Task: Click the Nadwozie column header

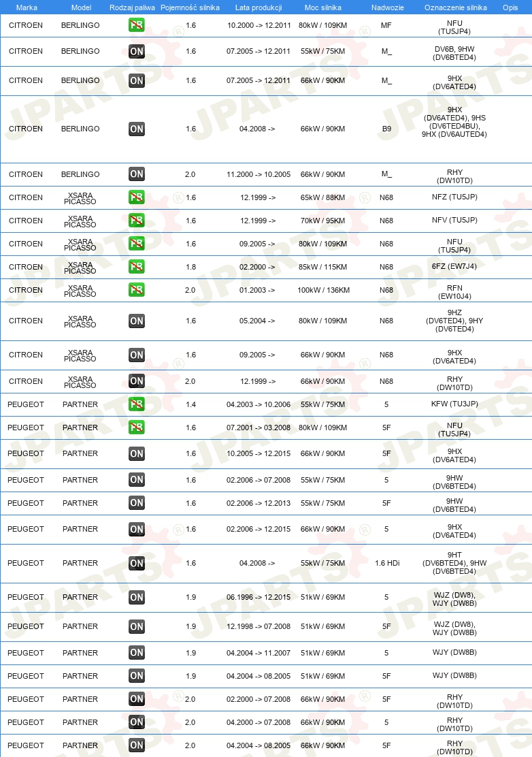Action: [x=387, y=7]
